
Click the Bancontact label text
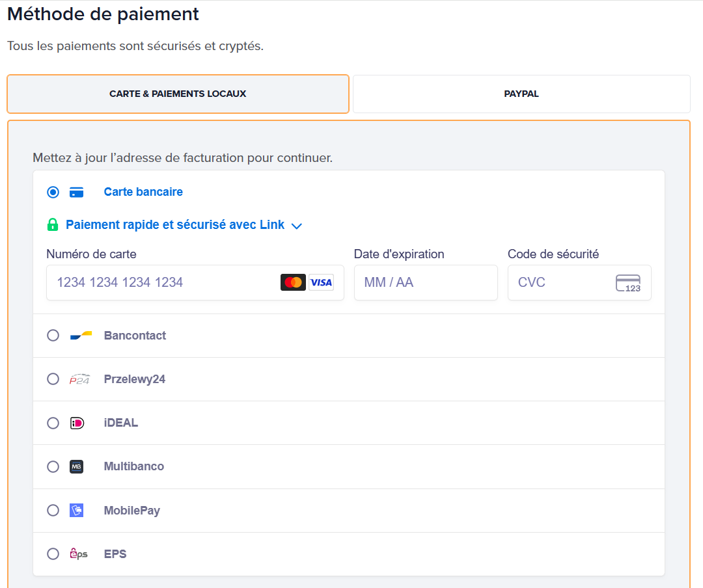[135, 335]
